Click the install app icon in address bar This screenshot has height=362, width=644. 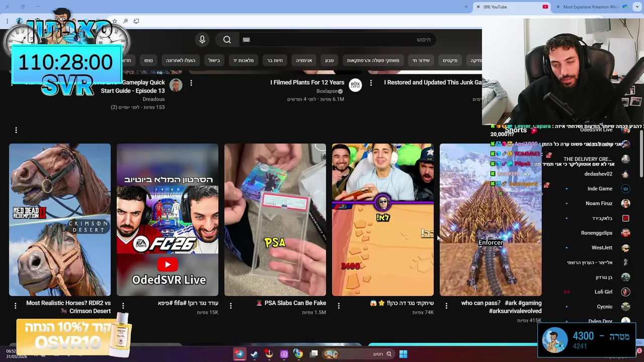[136, 21]
